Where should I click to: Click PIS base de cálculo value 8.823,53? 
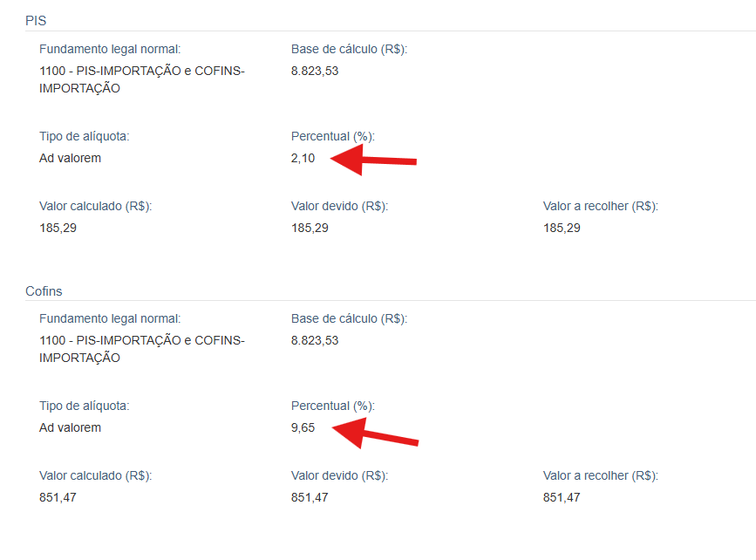pyautogui.click(x=315, y=71)
